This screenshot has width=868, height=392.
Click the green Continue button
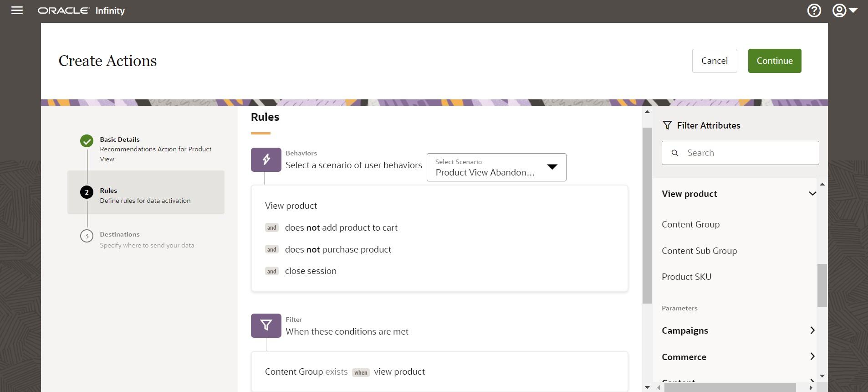(x=774, y=61)
